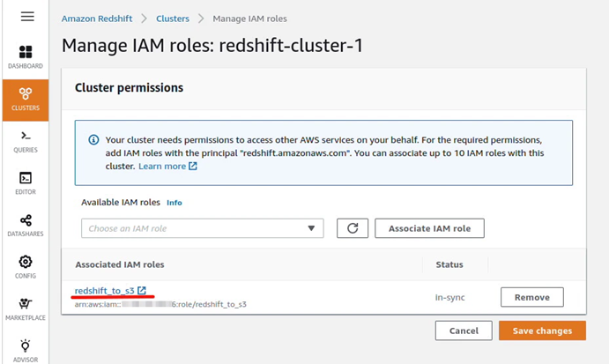Remove the redshift_to_s3 role
This screenshot has height=364, width=609.
point(532,297)
